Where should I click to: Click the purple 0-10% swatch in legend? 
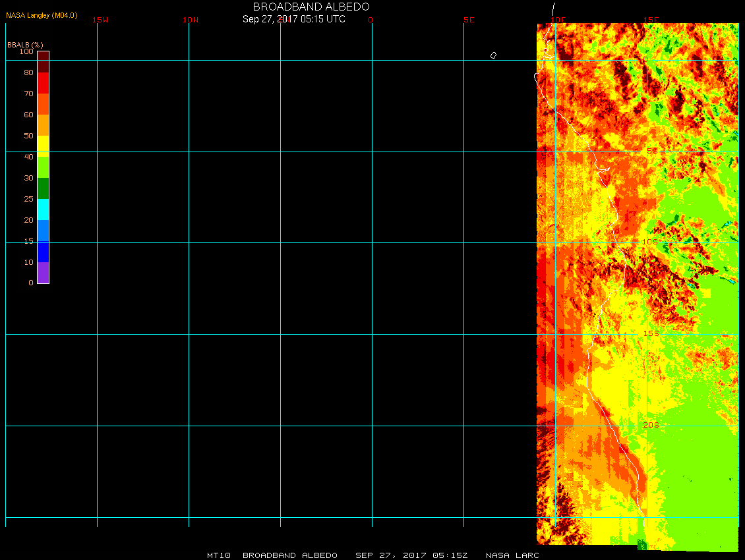coord(43,273)
